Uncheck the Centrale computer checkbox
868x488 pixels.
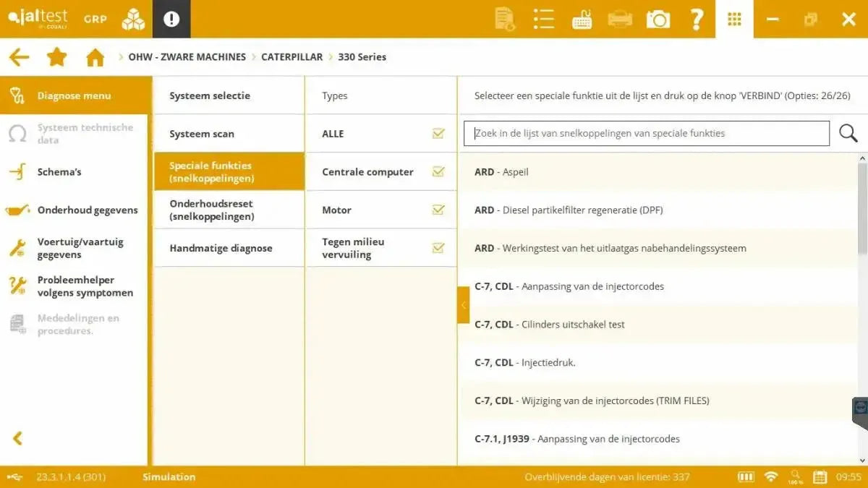tap(438, 171)
